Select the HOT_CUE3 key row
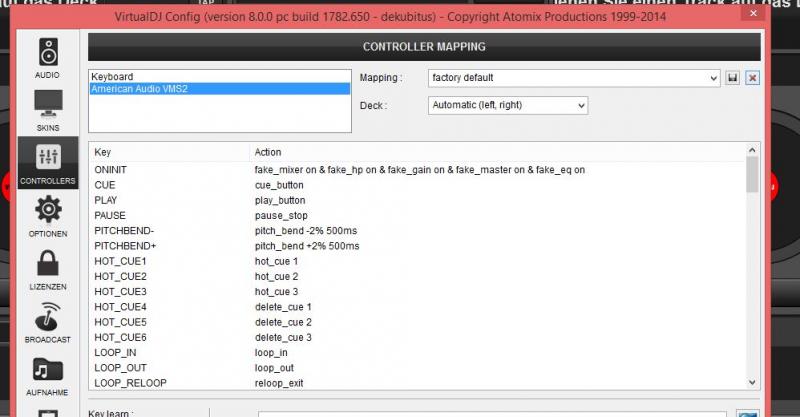The image size is (800, 417). tap(417, 292)
